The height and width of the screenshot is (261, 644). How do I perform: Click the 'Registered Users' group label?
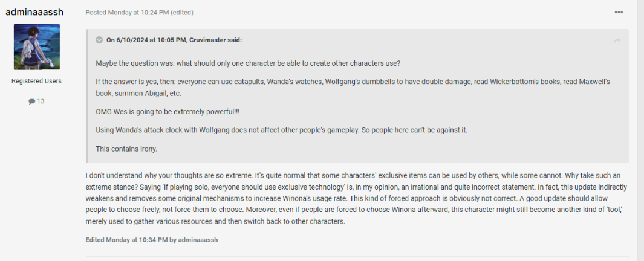[36, 81]
